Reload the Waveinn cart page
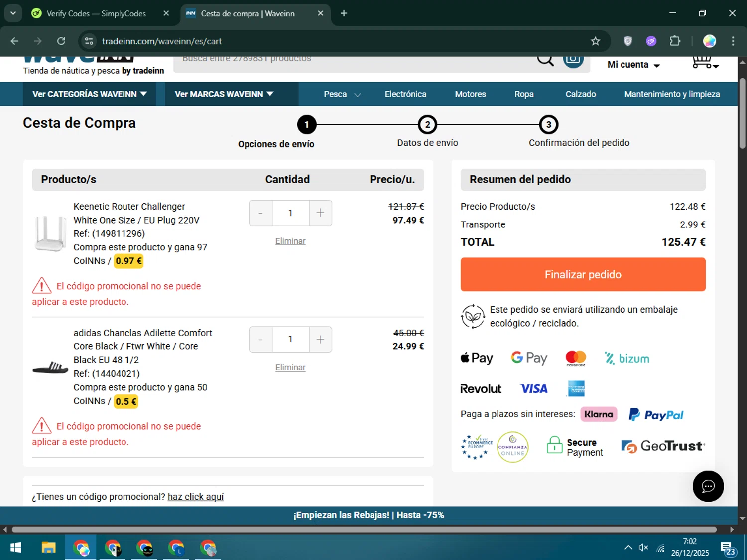747x560 pixels. 61,41
